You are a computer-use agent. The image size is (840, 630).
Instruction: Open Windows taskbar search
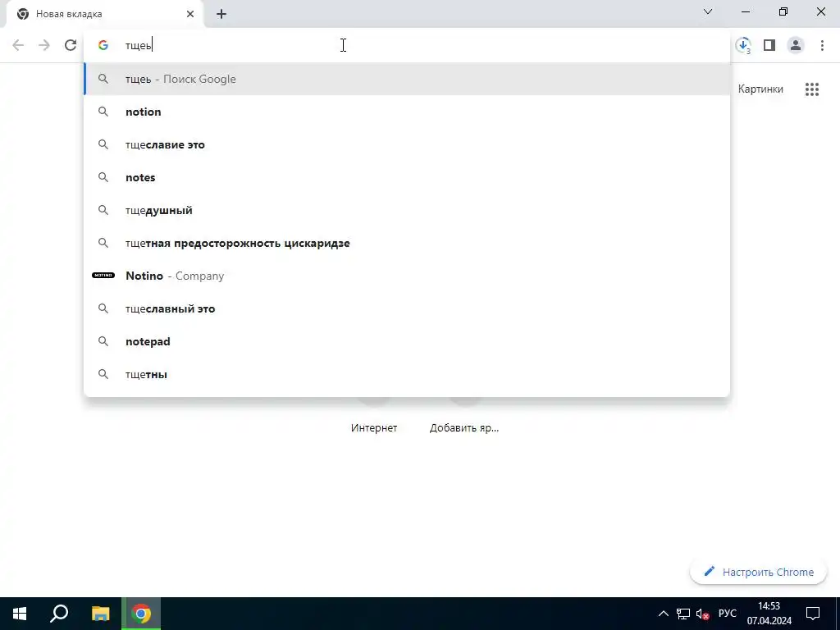[59, 614]
